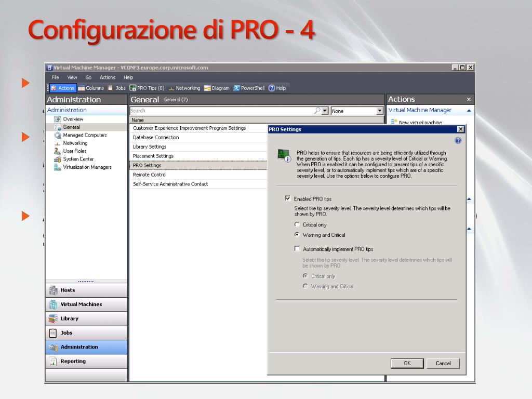Image resolution: width=532 pixels, height=399 pixels.
Task: Open Networking node in Administration tree
Action: pyautogui.click(x=71, y=143)
